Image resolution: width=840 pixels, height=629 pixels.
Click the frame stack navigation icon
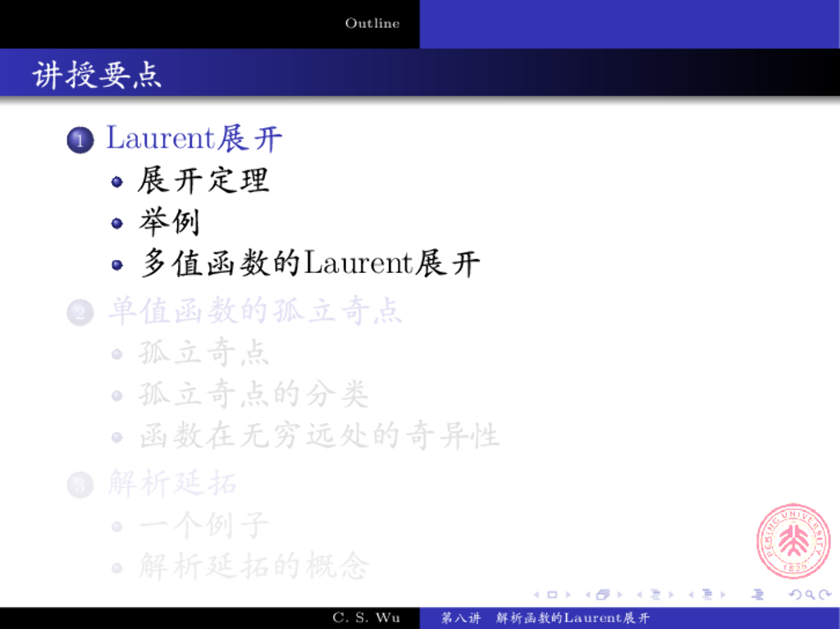pyautogui.click(x=603, y=595)
